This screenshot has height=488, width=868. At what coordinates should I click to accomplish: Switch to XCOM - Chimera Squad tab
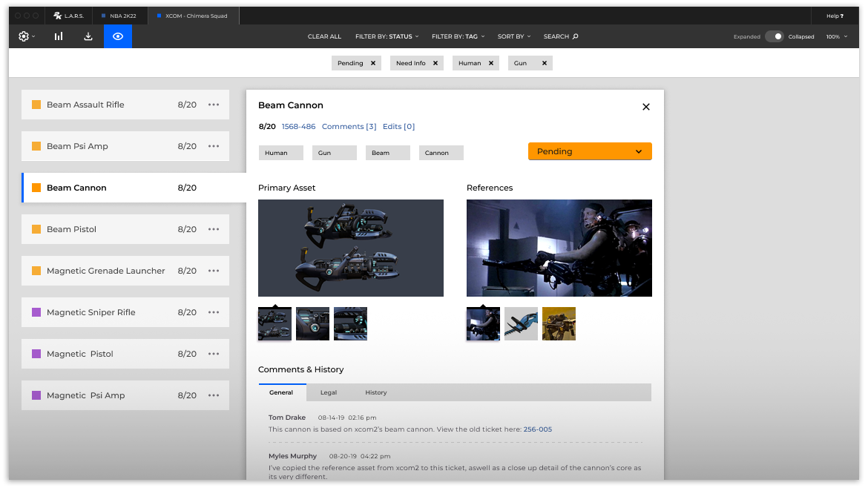[x=193, y=16]
